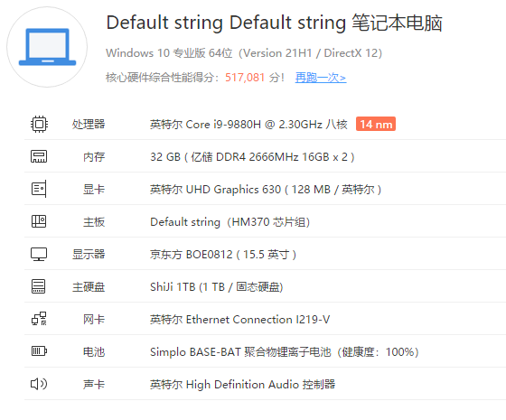Click the Simplo BASE-BAT battery entry
Viewport: 506px width, 420px height.
point(284,352)
